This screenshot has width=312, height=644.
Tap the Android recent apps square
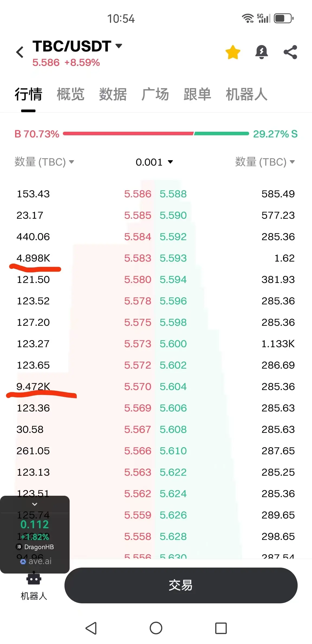point(221,628)
